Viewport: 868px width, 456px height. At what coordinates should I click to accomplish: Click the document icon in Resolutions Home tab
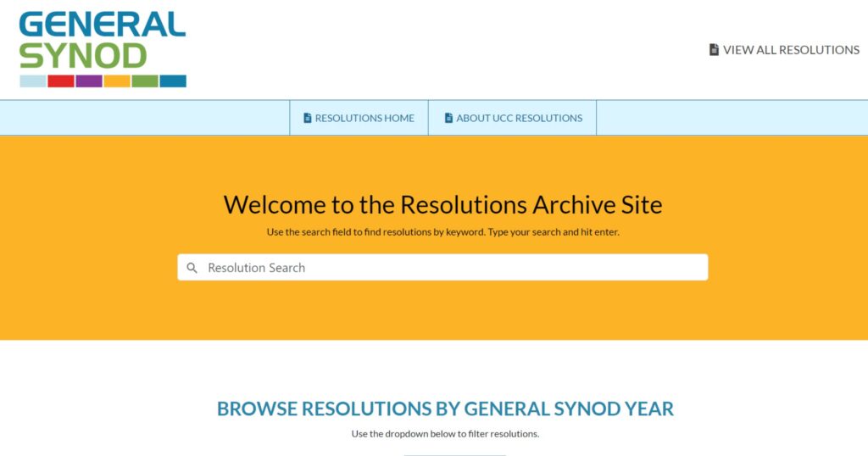(x=307, y=118)
